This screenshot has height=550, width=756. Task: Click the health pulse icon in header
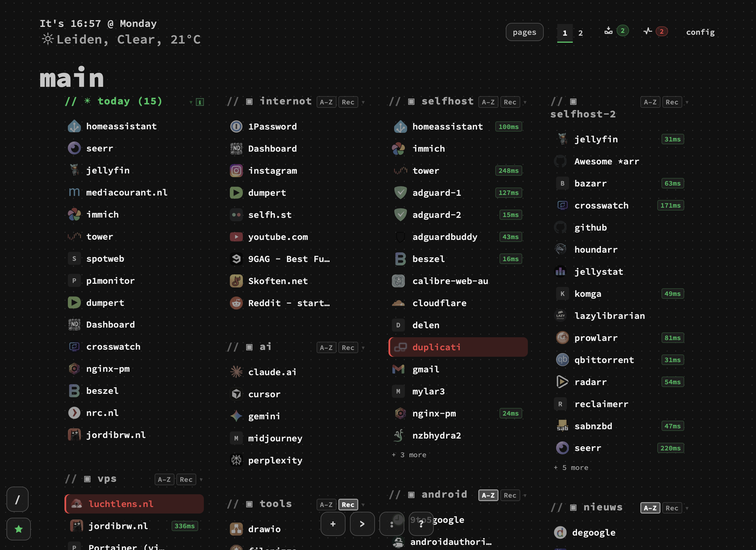(x=648, y=31)
